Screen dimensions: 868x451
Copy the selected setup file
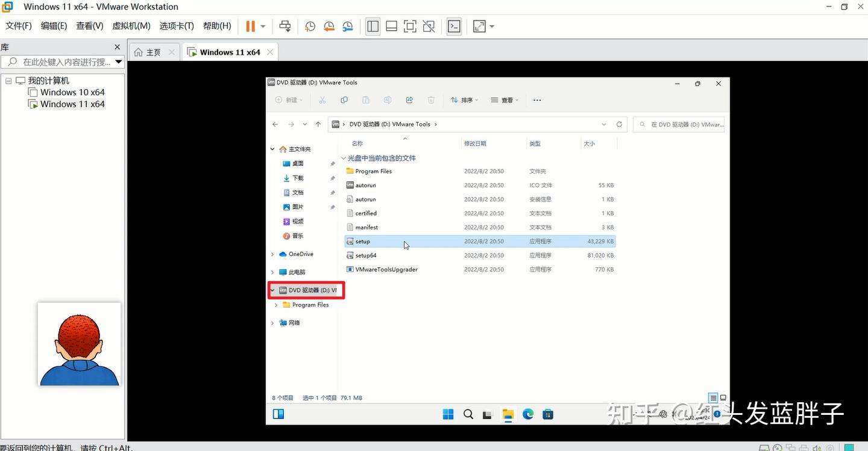[344, 100]
